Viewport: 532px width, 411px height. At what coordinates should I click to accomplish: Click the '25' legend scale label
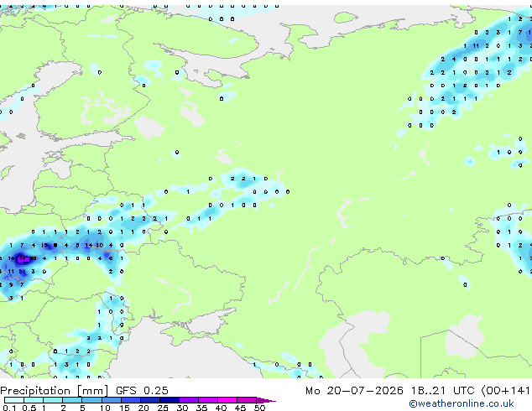pos(163,408)
